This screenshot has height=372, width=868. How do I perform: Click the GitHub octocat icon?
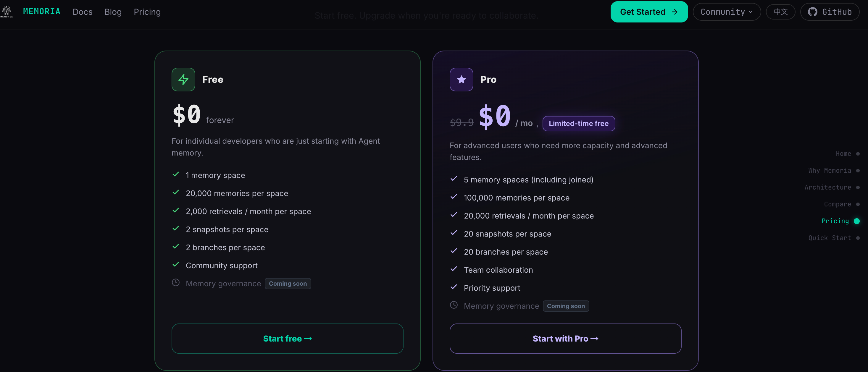click(812, 12)
